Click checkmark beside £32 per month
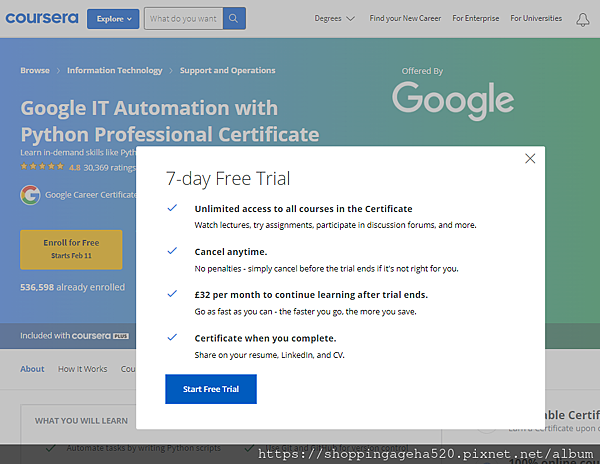 pyautogui.click(x=172, y=294)
